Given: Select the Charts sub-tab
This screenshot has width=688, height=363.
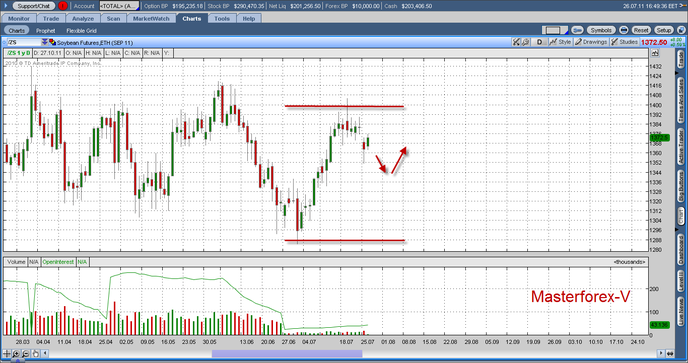Looking at the screenshot, I should pos(17,30).
